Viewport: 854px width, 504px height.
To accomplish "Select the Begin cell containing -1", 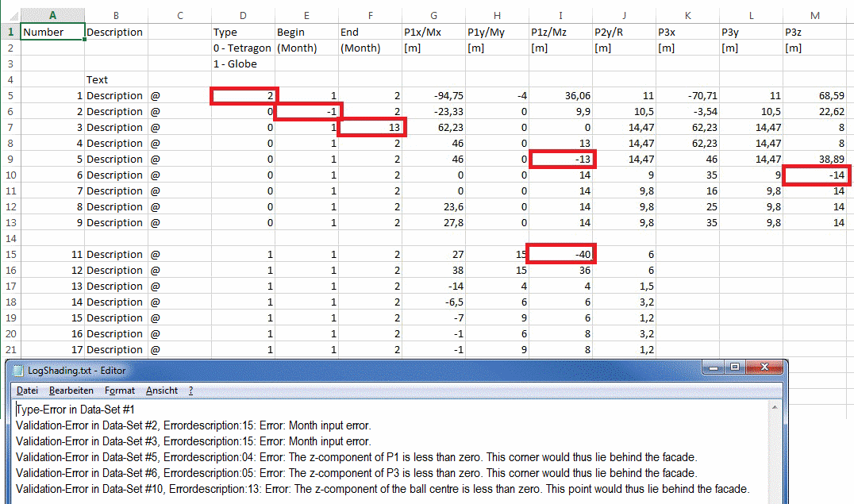I will 308,112.
